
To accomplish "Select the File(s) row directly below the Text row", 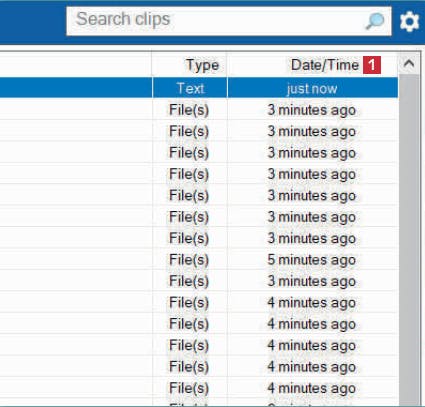I will coord(199,110).
